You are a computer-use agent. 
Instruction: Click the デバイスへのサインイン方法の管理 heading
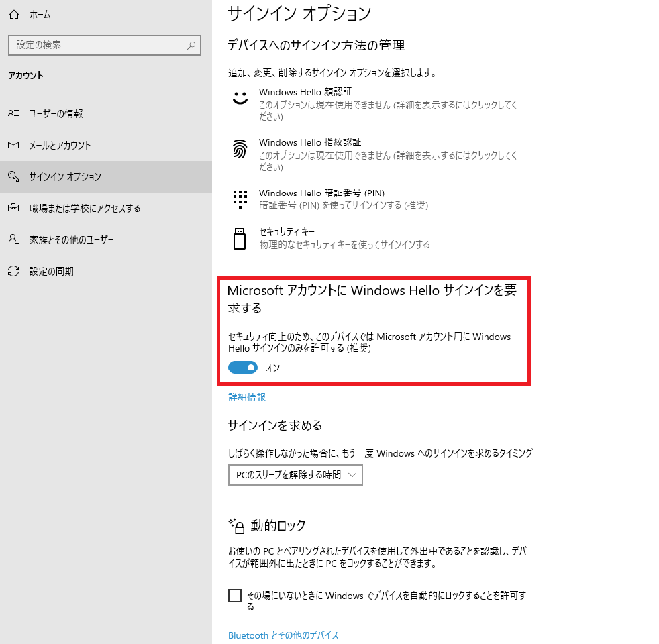[316, 45]
